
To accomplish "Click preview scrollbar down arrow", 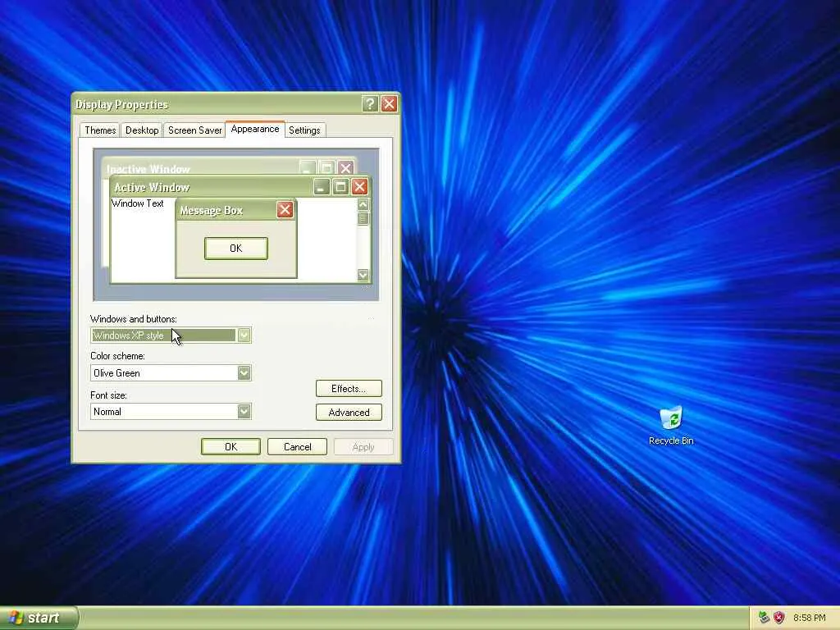I will coord(363,275).
